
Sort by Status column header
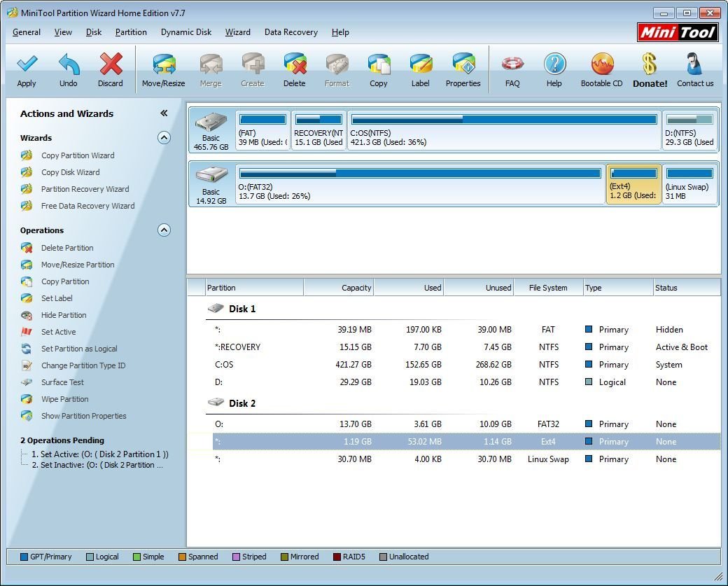tap(687, 288)
